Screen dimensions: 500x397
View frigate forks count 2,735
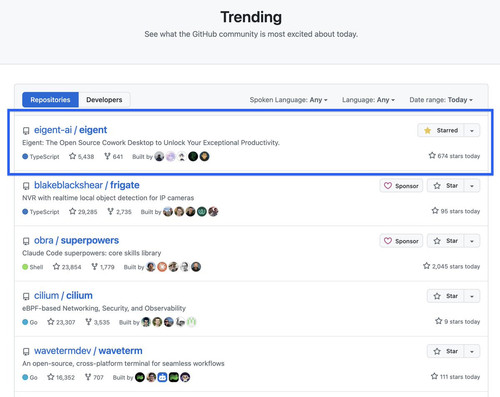tap(119, 212)
